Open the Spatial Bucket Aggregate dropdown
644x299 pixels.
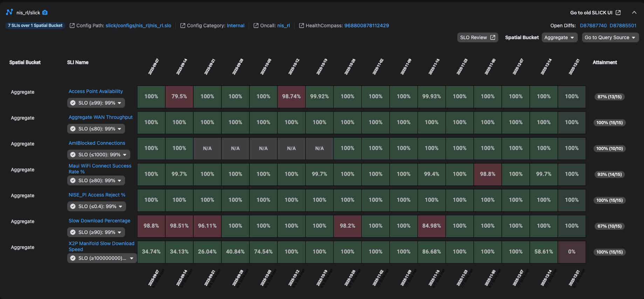[x=560, y=37]
